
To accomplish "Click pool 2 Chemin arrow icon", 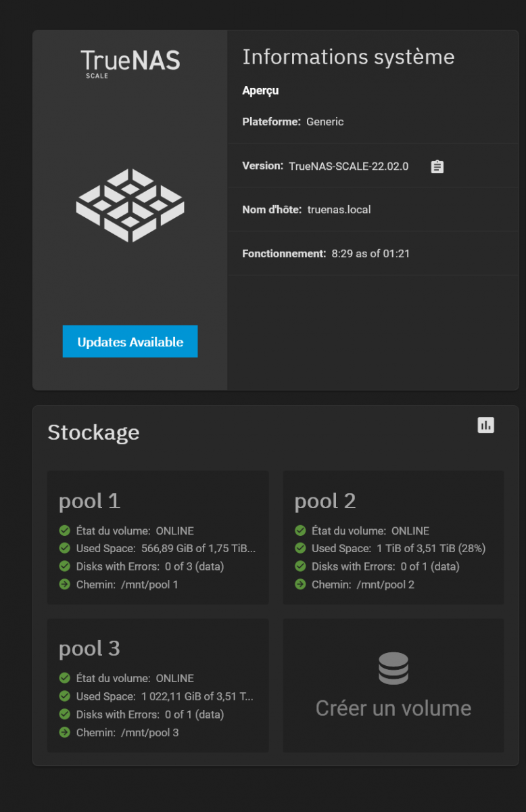I will [300, 584].
